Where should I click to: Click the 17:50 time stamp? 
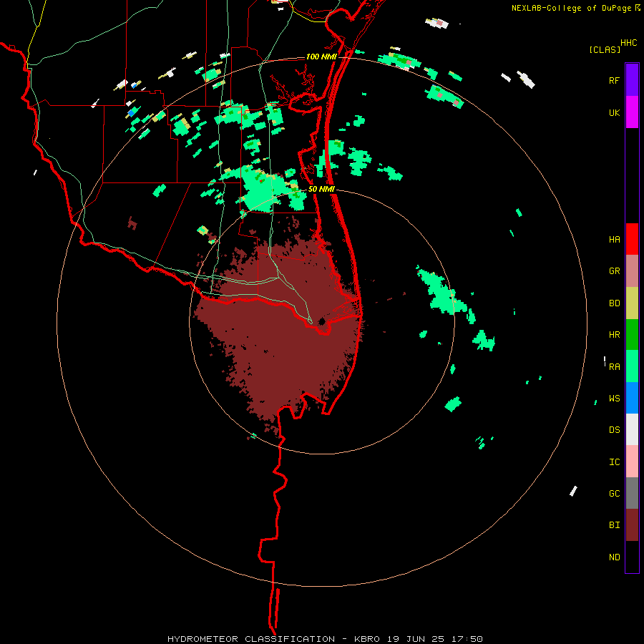point(469,639)
